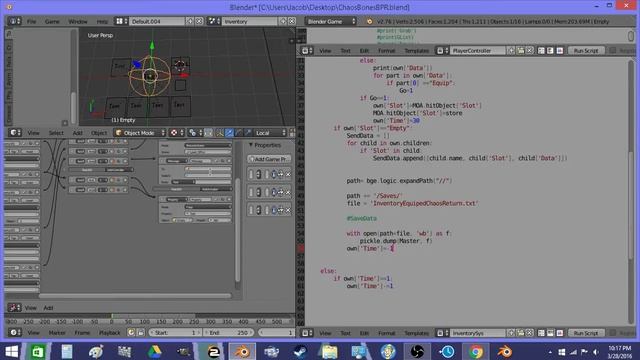Open the scene browse icon
640x360 pixels.
tap(214, 21)
